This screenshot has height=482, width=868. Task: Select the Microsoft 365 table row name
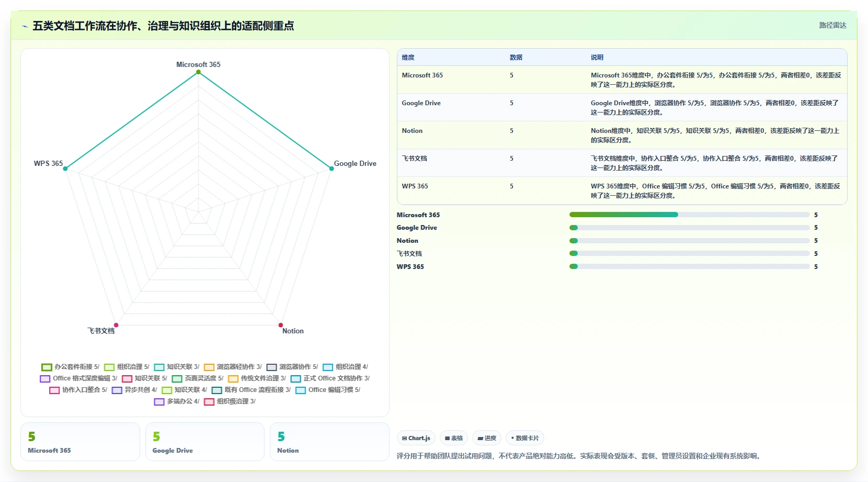click(x=422, y=75)
